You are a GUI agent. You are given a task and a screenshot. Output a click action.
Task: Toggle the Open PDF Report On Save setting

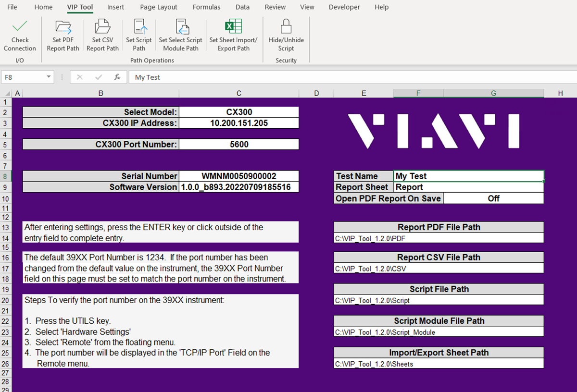pyautogui.click(x=493, y=198)
